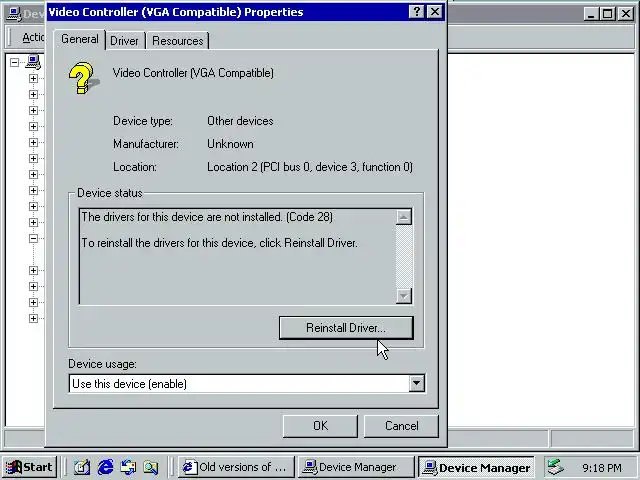
Task: Maximize the Device Manager window
Action: (607, 14)
